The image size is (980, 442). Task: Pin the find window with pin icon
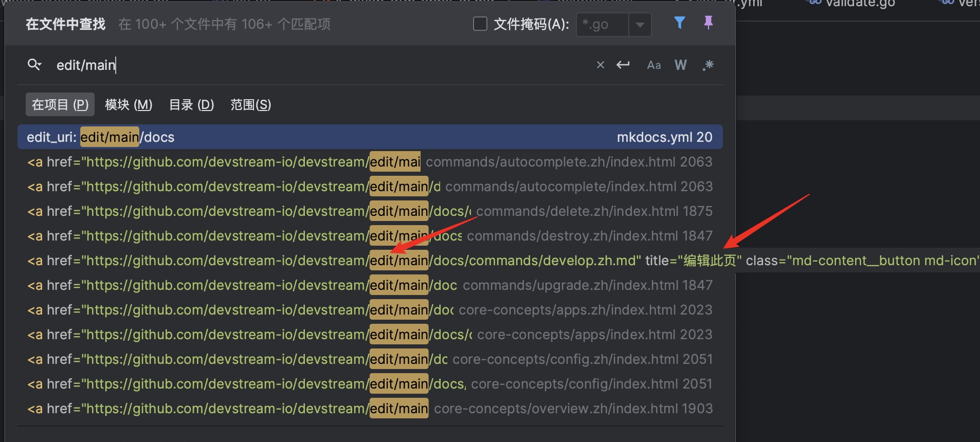coord(708,23)
